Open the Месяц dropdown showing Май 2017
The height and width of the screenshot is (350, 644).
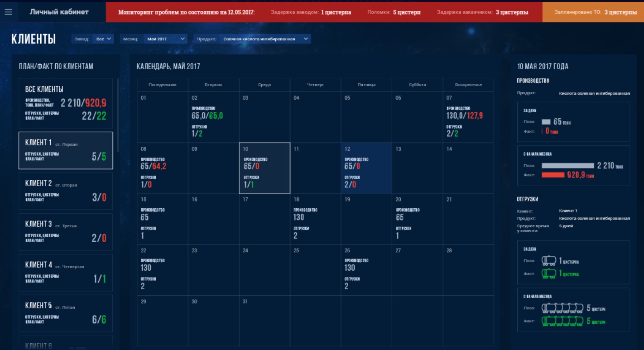(165, 39)
